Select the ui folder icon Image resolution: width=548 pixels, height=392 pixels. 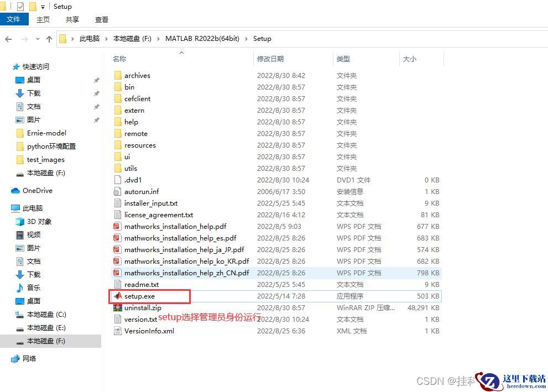tap(118, 157)
